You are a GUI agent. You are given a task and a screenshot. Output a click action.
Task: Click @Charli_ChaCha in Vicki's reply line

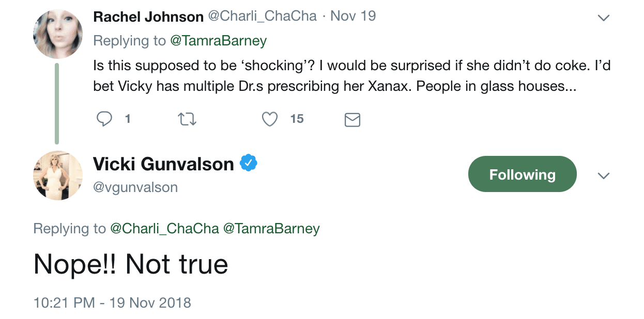[x=164, y=228]
